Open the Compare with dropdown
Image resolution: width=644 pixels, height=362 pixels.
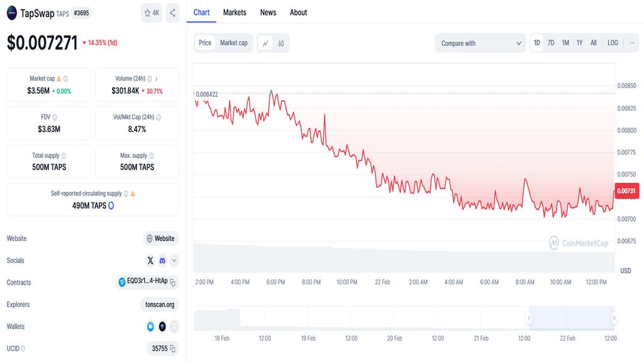(x=480, y=43)
